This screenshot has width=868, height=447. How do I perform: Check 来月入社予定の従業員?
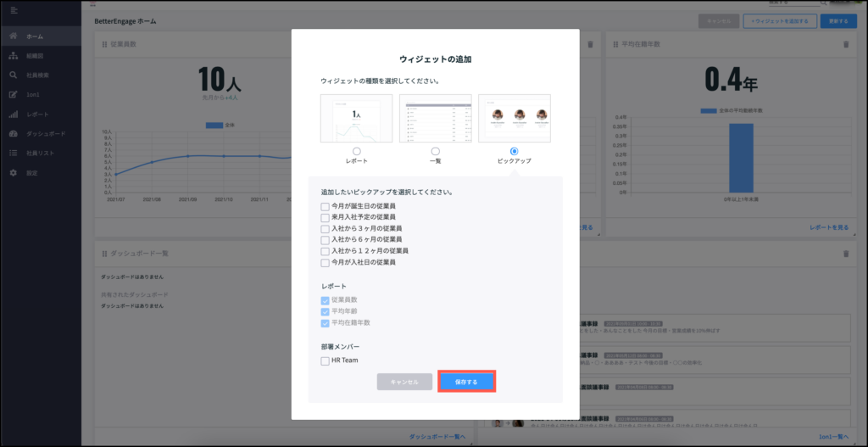click(x=325, y=218)
